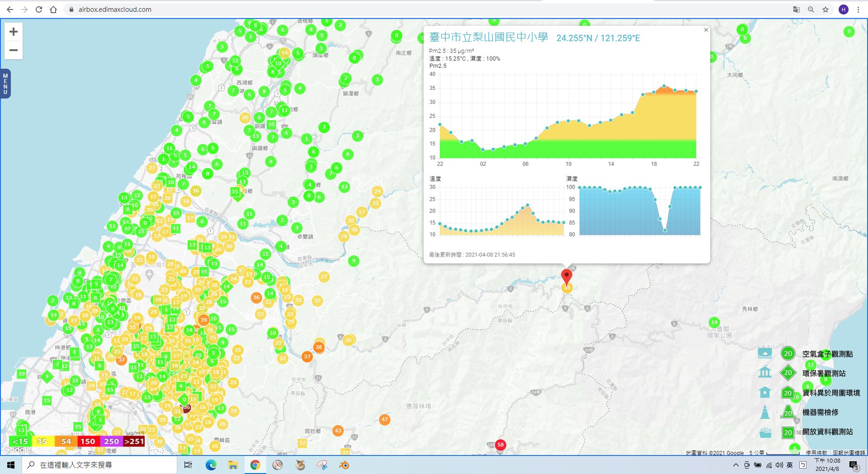
Task: Close the 梨山國民中小學 station popup
Action: point(706,30)
